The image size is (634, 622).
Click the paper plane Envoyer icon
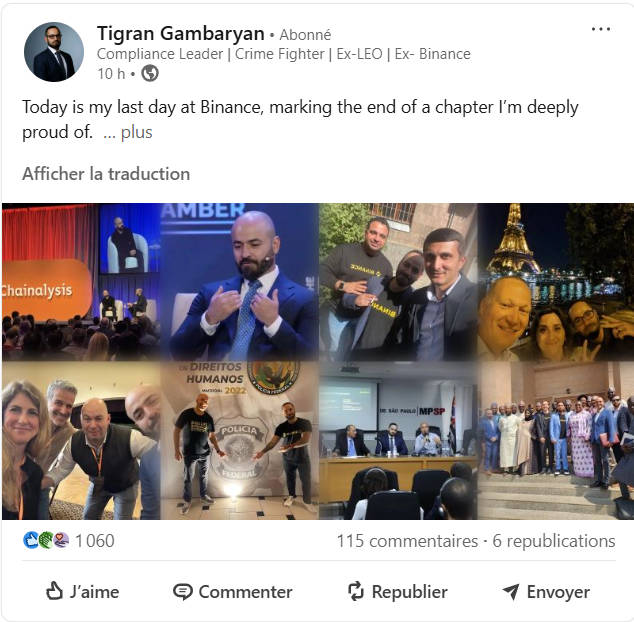(511, 592)
